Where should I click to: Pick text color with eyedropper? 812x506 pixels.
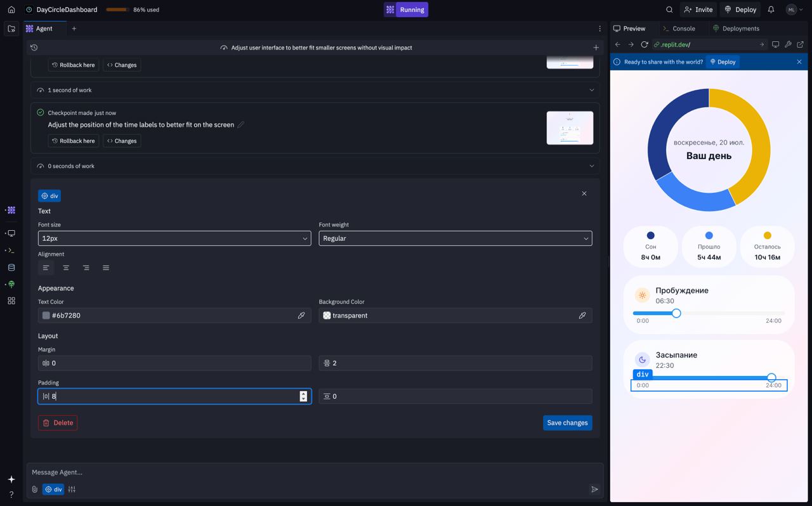(301, 315)
